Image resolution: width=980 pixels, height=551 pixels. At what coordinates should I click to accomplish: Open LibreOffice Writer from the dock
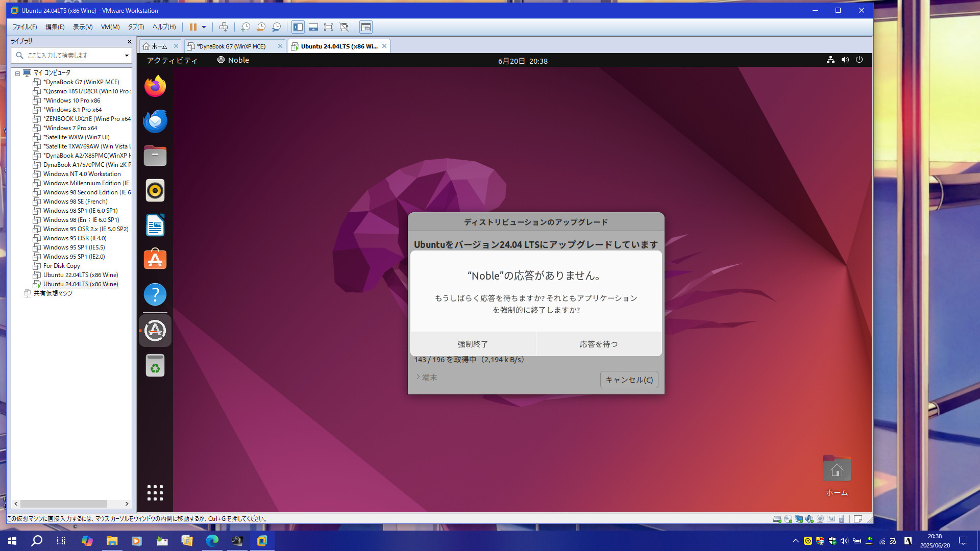(155, 225)
